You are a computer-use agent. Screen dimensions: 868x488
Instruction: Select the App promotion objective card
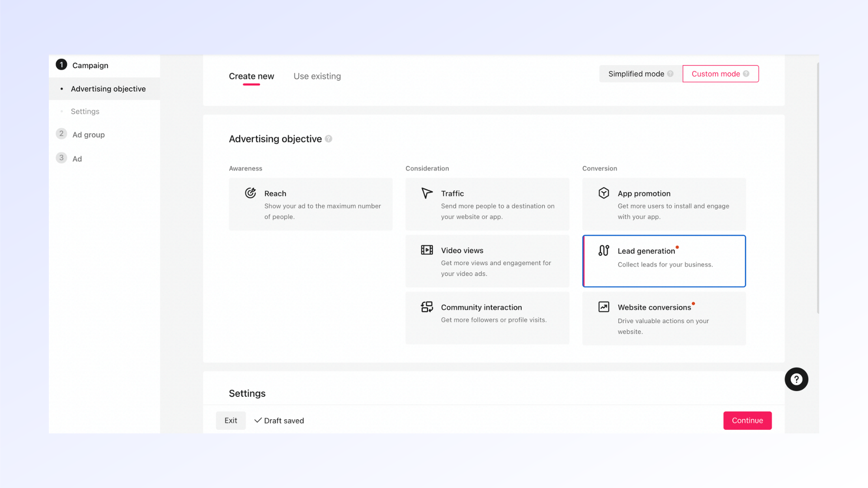[664, 204]
